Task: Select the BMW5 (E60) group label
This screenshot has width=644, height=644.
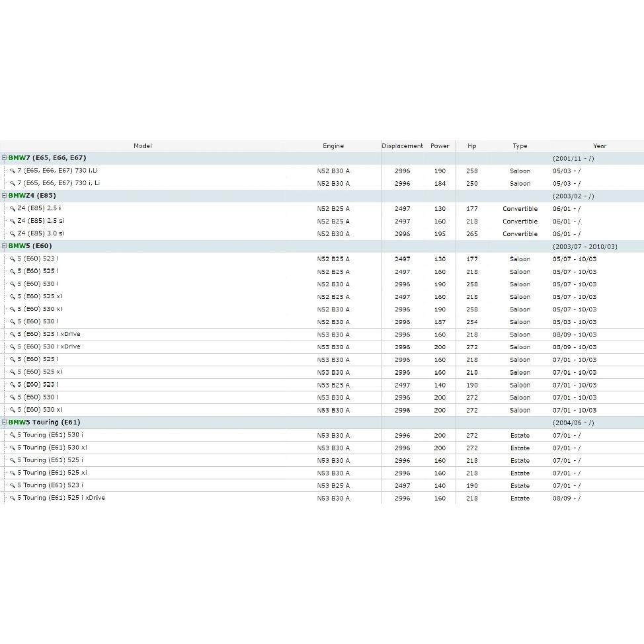Action: point(30,246)
